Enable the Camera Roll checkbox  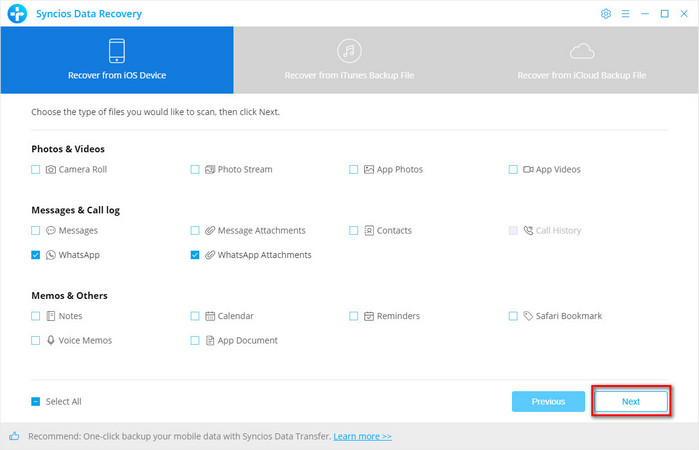pos(36,169)
